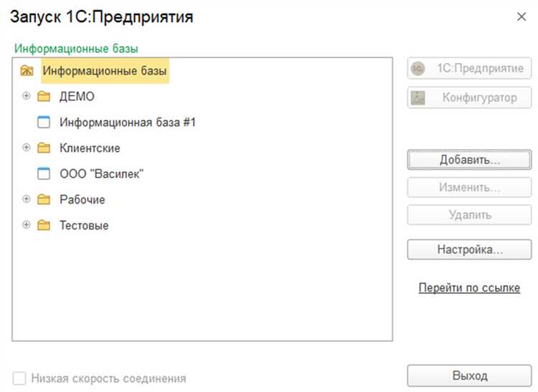Open the Настройка... dialog button
The height and width of the screenshot is (392, 538).
(469, 250)
